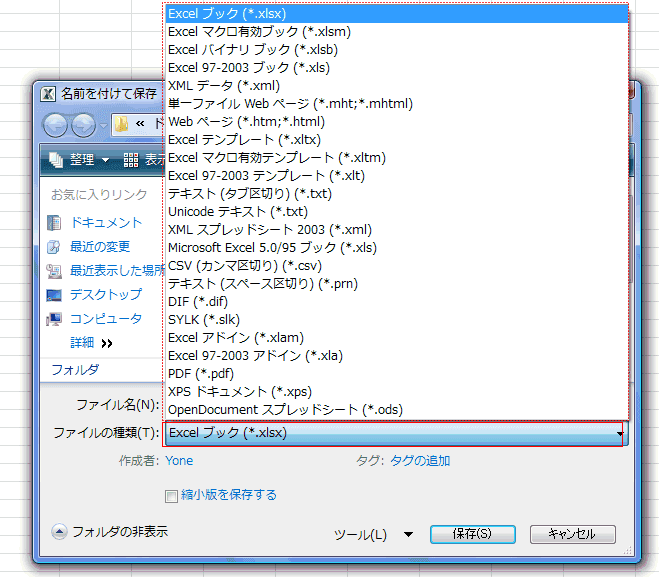Click the キャンセル button
This screenshot has width=659, height=577.
(x=572, y=534)
